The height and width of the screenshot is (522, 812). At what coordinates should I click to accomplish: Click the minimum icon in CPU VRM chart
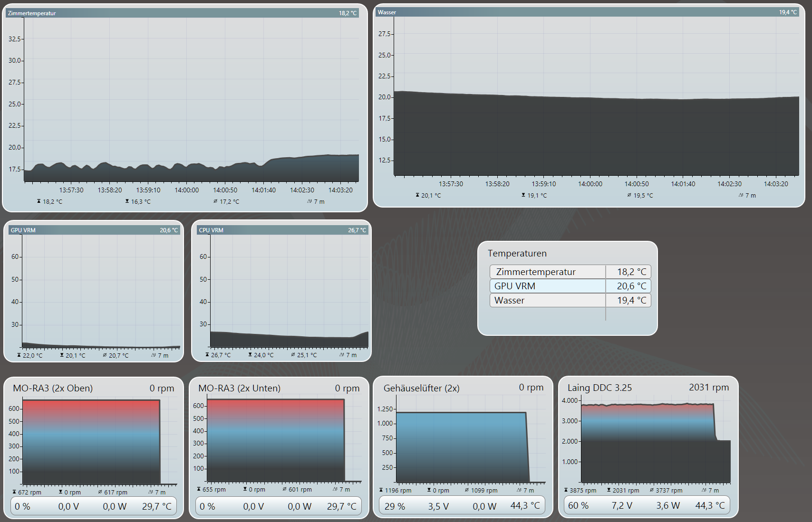[x=250, y=355]
